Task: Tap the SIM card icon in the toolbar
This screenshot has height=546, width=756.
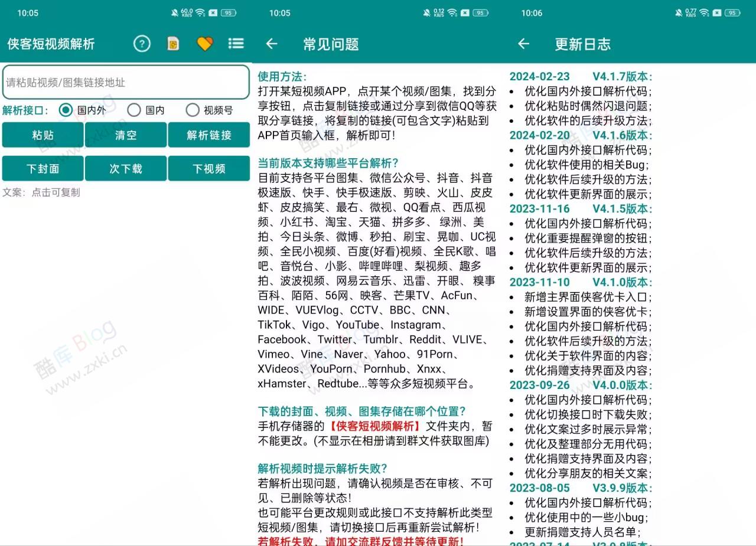Action: (173, 44)
